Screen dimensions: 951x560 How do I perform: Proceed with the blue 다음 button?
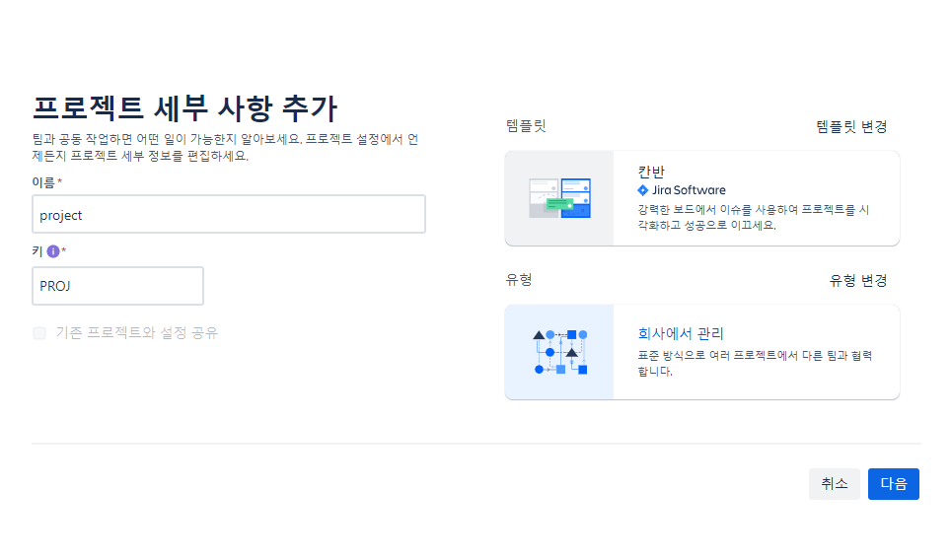pos(894,484)
